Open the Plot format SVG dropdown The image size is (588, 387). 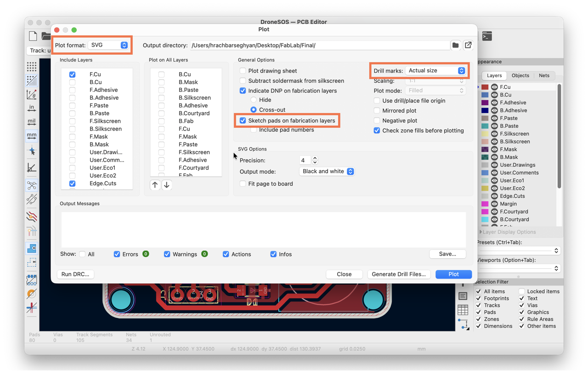click(108, 45)
